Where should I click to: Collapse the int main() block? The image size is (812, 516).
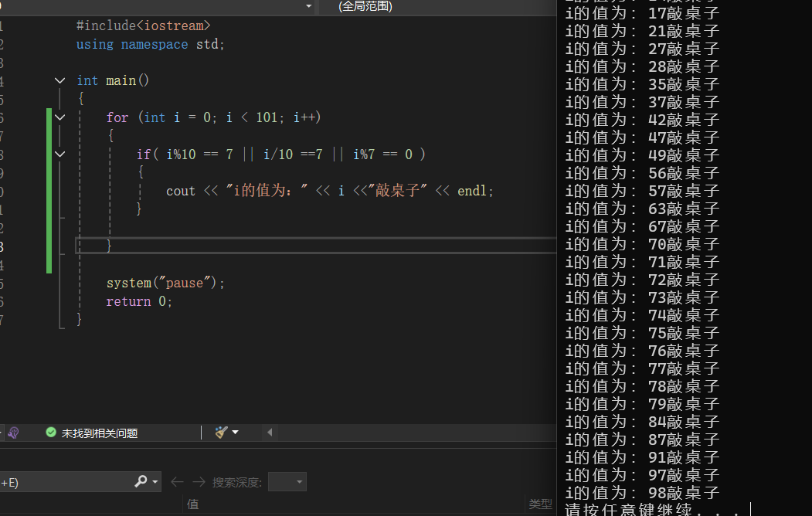pyautogui.click(x=60, y=81)
